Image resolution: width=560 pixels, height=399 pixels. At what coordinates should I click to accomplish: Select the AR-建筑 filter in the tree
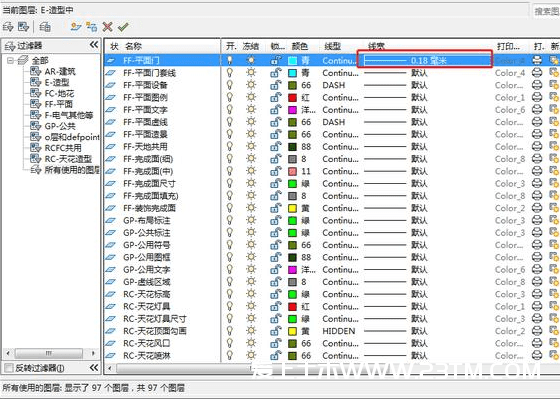pyautogui.click(x=60, y=71)
